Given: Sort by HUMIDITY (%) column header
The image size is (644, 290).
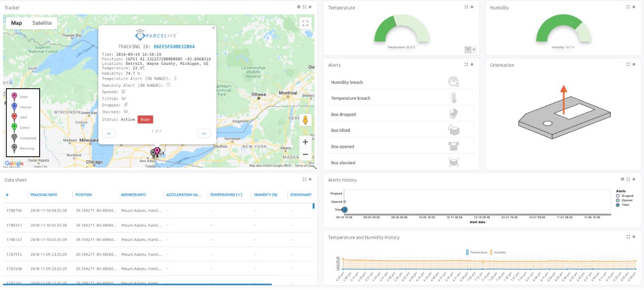Looking at the screenshot, I should pos(265,195).
